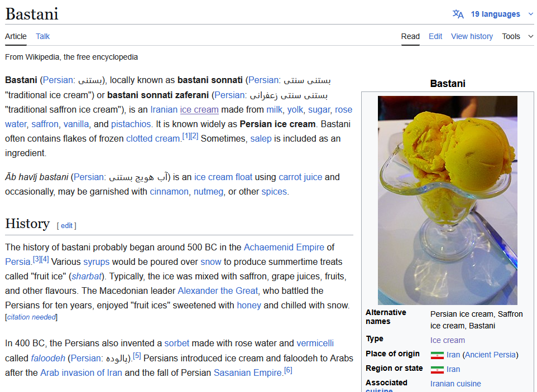Open the sorbet link
The width and height of the screenshot is (537, 392).
pos(177,343)
